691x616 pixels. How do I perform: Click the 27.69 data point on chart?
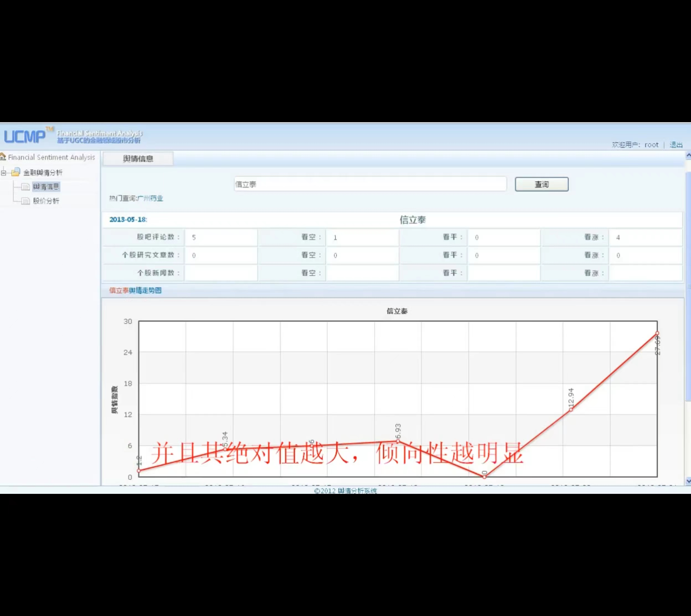pos(657,333)
